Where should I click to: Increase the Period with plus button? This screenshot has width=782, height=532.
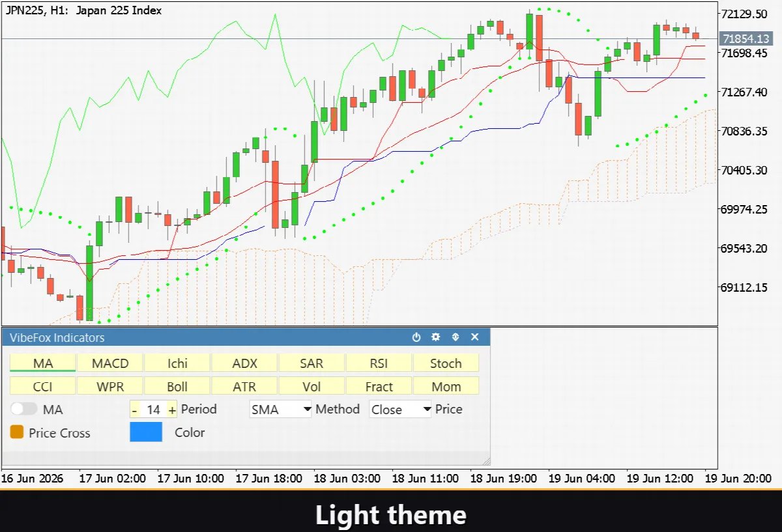coord(172,410)
